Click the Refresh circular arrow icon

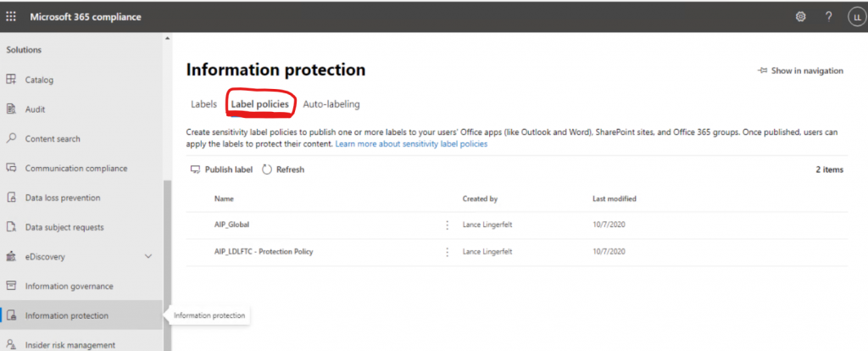(267, 170)
